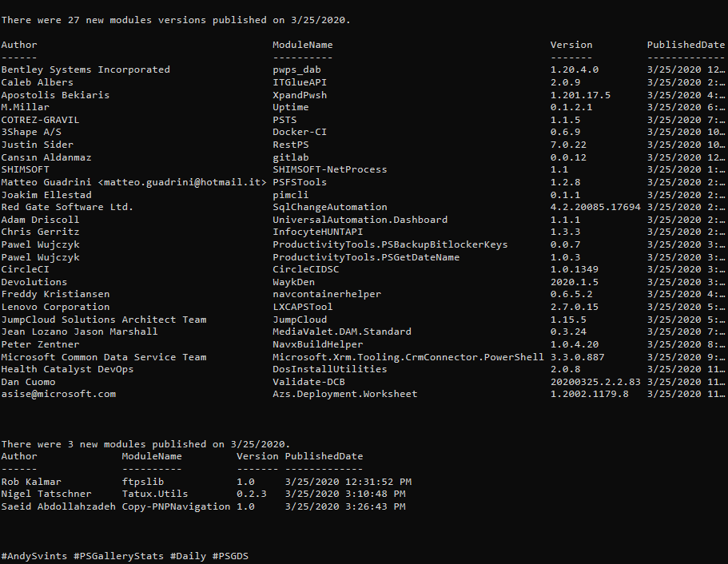Select the #PSGDS hashtag
The height and width of the screenshot is (564, 728).
coord(230,556)
